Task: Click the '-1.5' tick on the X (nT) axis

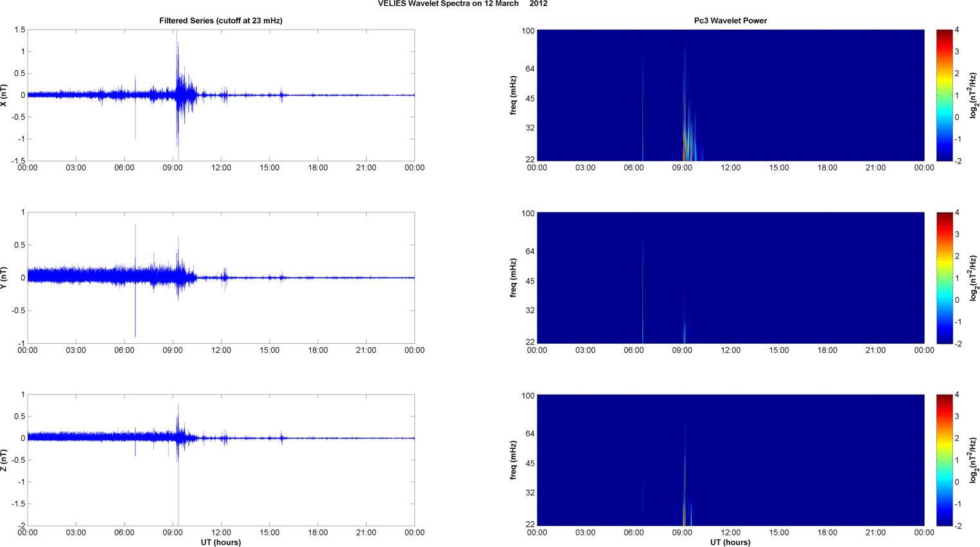Action: tap(18, 161)
